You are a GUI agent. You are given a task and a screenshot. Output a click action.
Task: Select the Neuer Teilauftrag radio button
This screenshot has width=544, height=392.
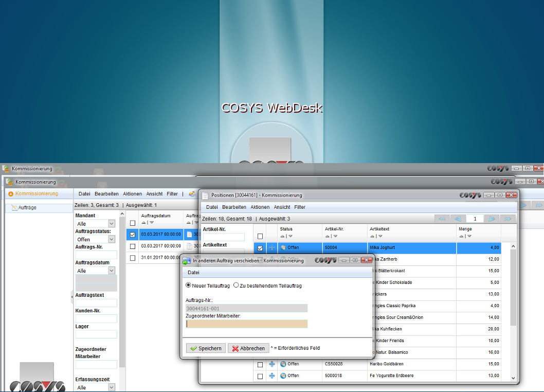(x=188, y=285)
